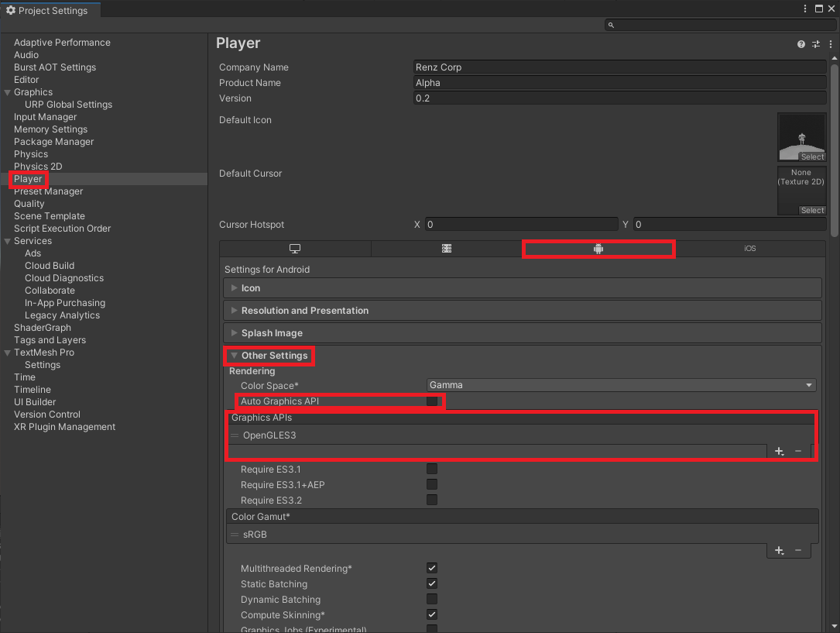The height and width of the screenshot is (633, 840).
Task: Edit Cursor Hotspot X value
Action: click(x=522, y=225)
